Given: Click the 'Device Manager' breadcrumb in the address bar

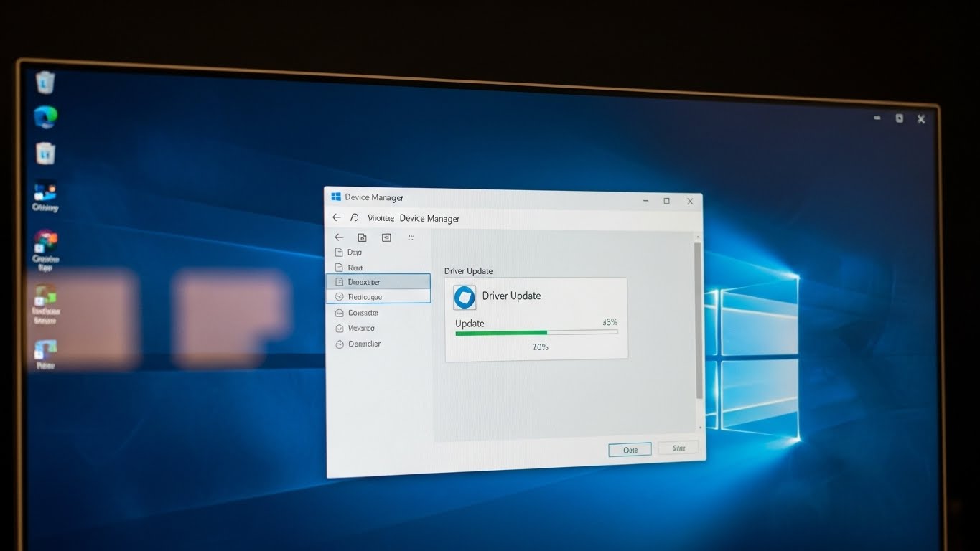Looking at the screenshot, I should pyautogui.click(x=429, y=218).
